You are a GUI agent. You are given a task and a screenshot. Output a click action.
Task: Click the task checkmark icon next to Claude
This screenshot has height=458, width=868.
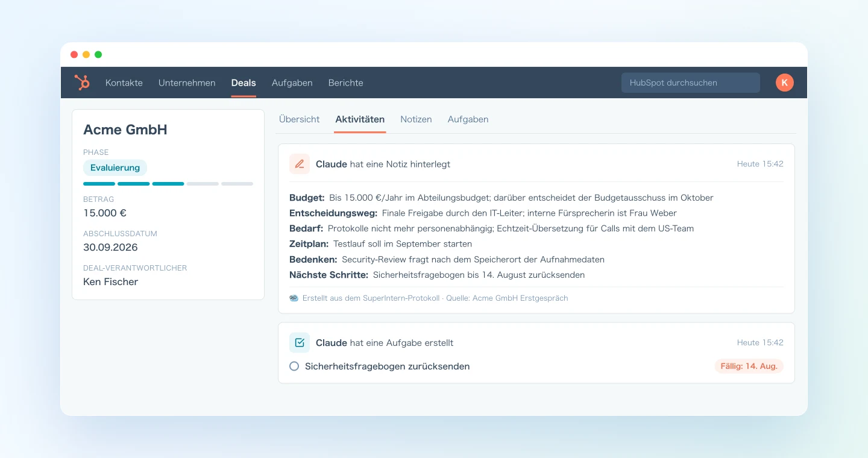point(300,342)
